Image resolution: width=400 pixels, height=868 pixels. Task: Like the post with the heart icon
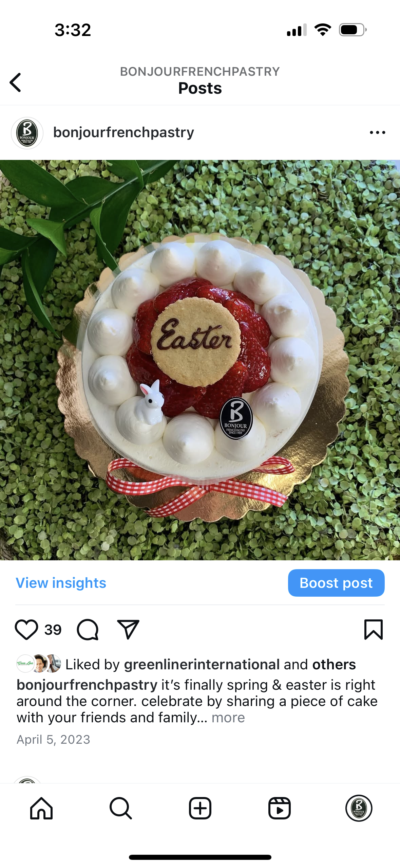(x=26, y=630)
